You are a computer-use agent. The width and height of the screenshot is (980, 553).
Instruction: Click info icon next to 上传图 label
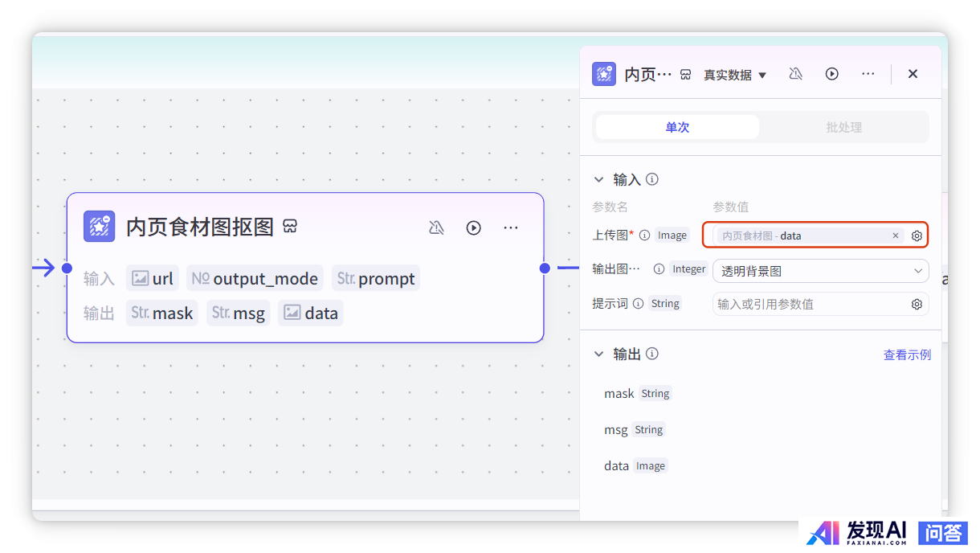pos(646,236)
